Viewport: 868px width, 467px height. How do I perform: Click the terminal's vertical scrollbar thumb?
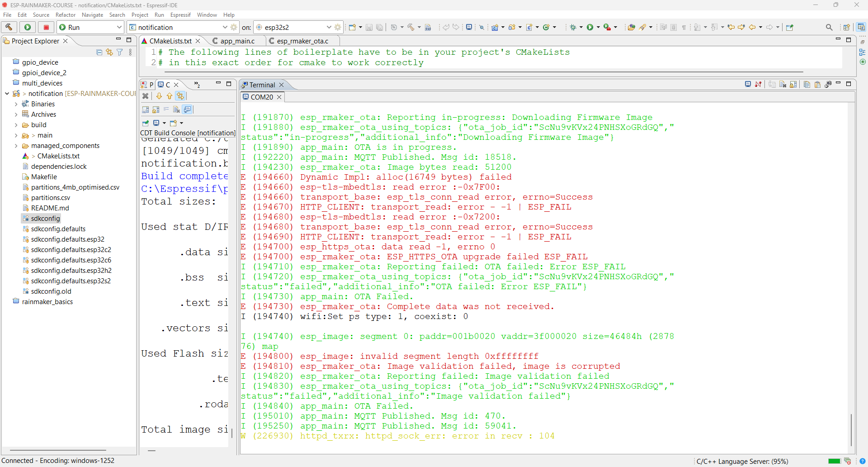851,429
